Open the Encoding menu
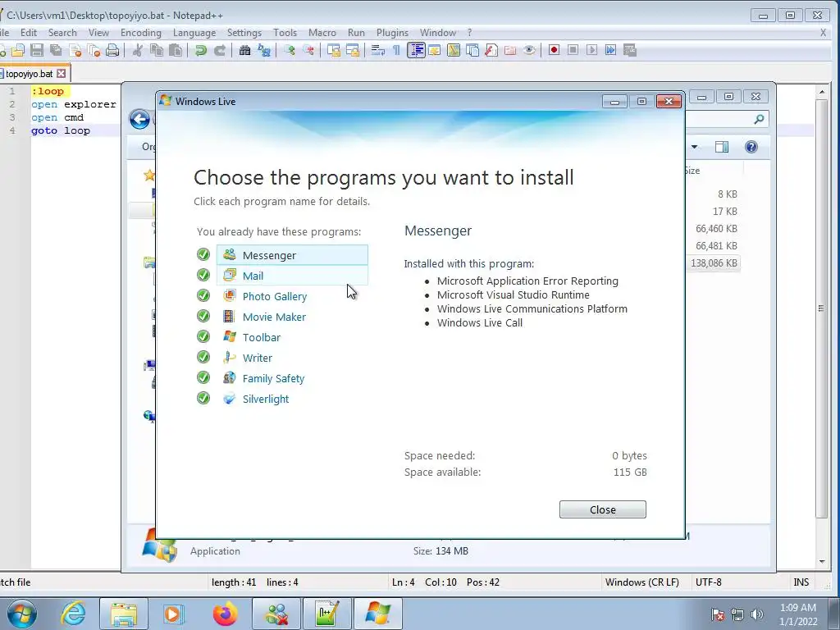The image size is (840, 630). click(x=141, y=33)
